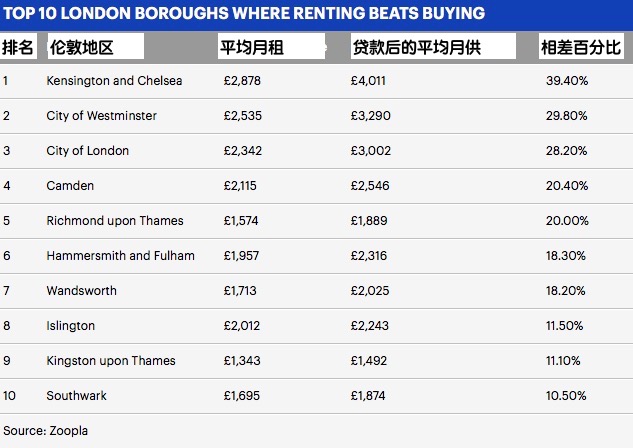The image size is (633, 448).
Task: Select the 排名 column header
Action: pyautogui.click(x=18, y=47)
